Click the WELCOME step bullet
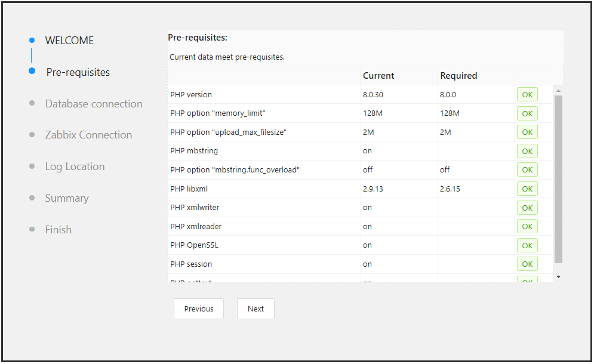The image size is (594, 364). click(32, 40)
